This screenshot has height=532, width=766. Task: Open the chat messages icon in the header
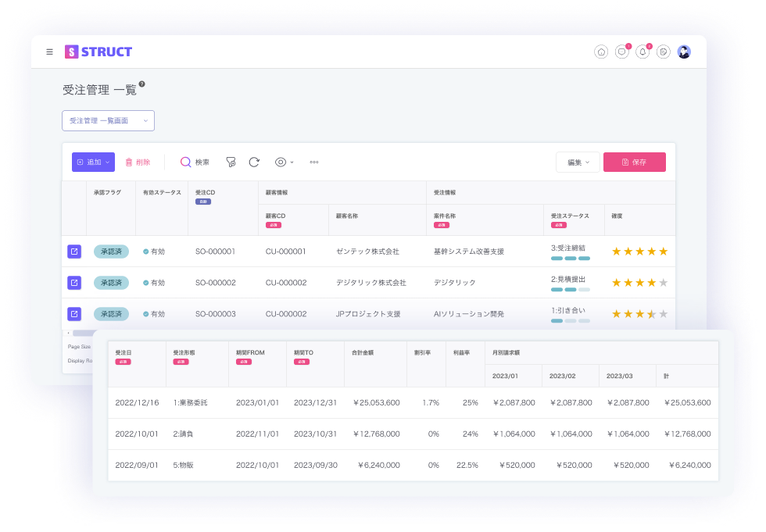[x=621, y=52]
